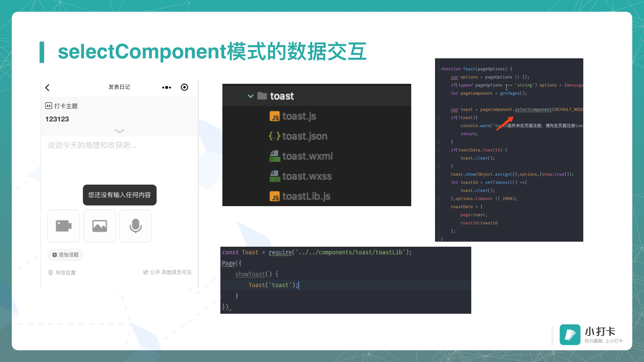Click the toast folder icon
644x362 pixels.
262,96
